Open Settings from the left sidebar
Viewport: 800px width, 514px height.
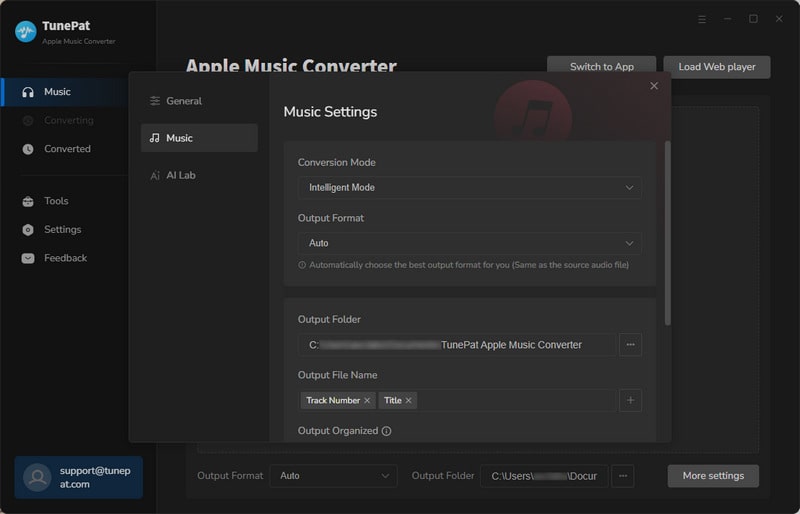(65, 230)
